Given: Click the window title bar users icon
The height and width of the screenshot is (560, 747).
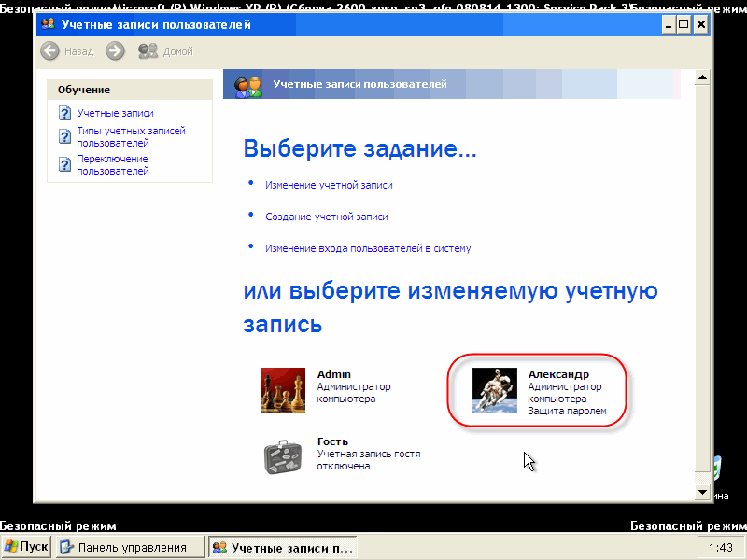Looking at the screenshot, I should click(x=49, y=24).
